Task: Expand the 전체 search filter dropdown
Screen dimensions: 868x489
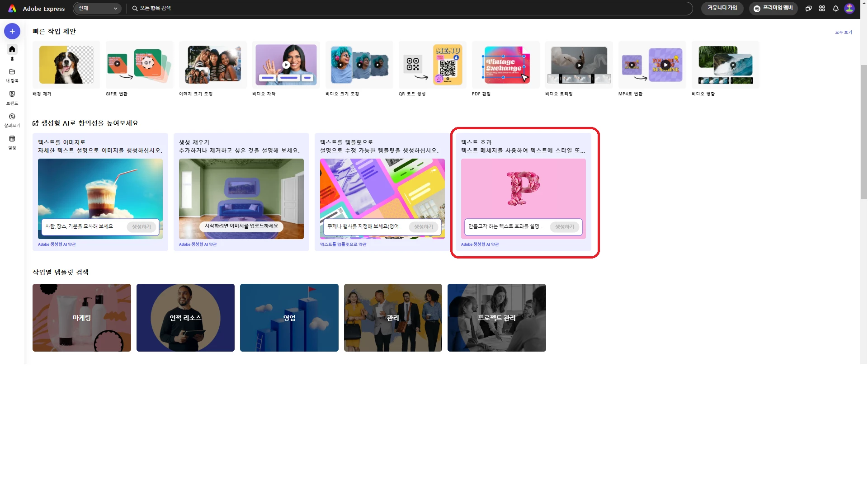Action: click(97, 9)
